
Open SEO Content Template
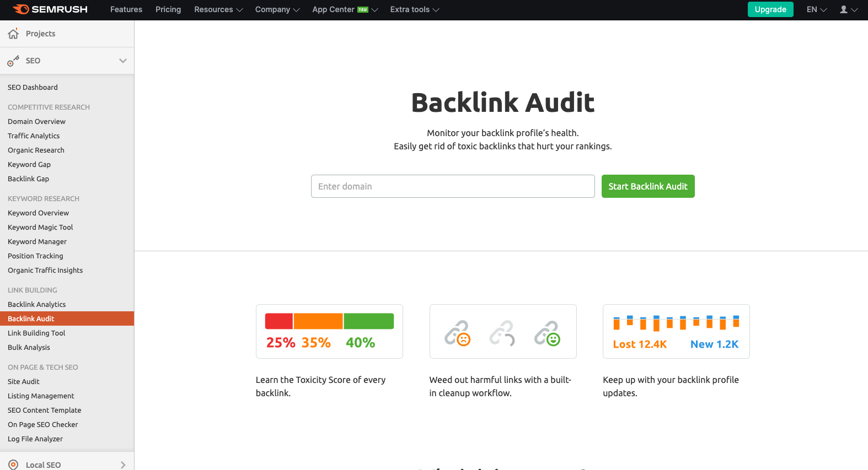[x=44, y=410]
